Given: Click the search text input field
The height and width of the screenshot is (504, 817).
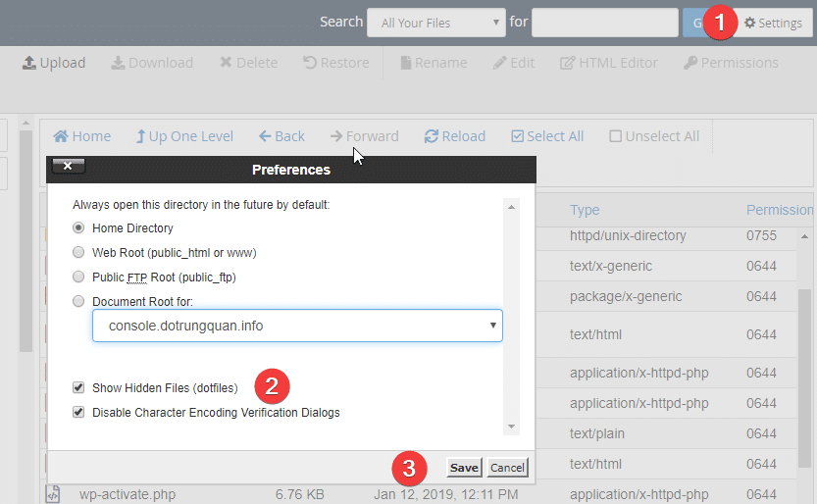Looking at the screenshot, I should point(604,23).
